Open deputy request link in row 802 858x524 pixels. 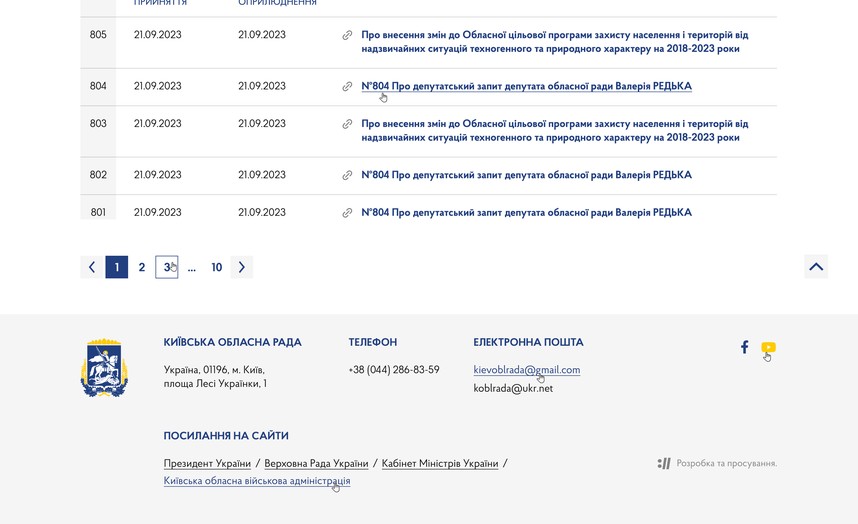(526, 175)
